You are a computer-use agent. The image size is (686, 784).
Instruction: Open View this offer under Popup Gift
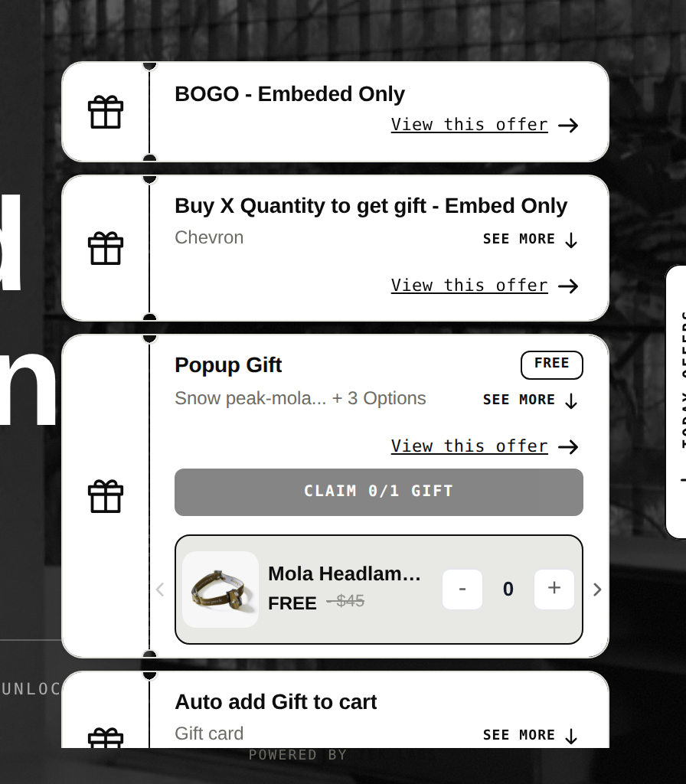click(469, 446)
